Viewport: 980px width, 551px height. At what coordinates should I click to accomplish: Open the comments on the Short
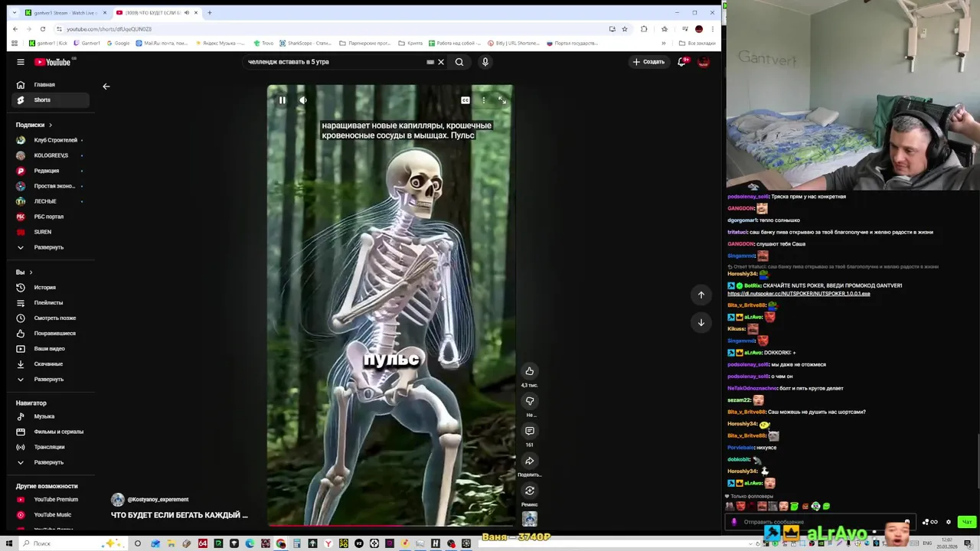point(529,431)
